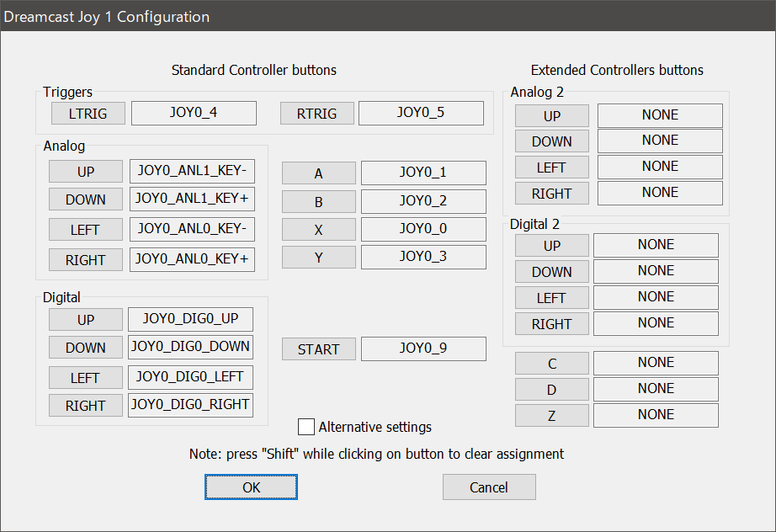Click the B button mapping

(x=319, y=201)
